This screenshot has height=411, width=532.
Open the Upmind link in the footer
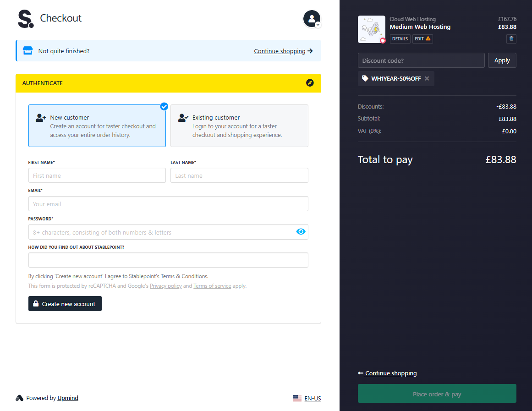[x=68, y=398]
